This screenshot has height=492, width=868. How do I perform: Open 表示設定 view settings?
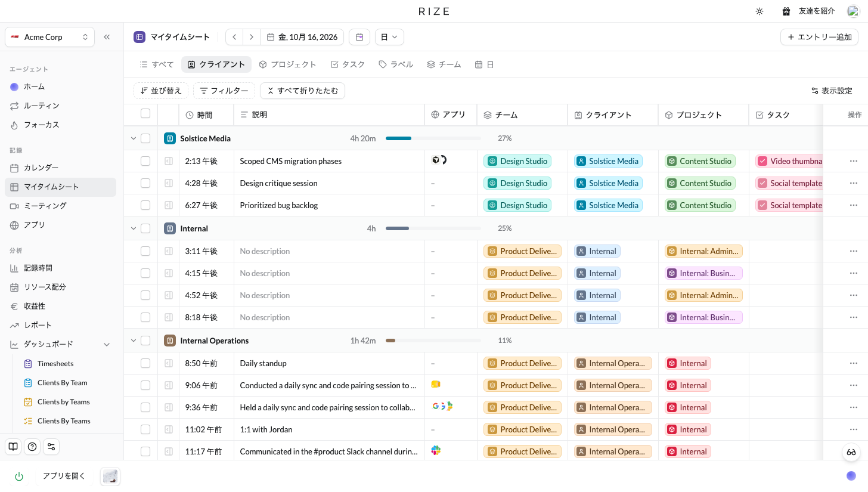[x=832, y=91]
